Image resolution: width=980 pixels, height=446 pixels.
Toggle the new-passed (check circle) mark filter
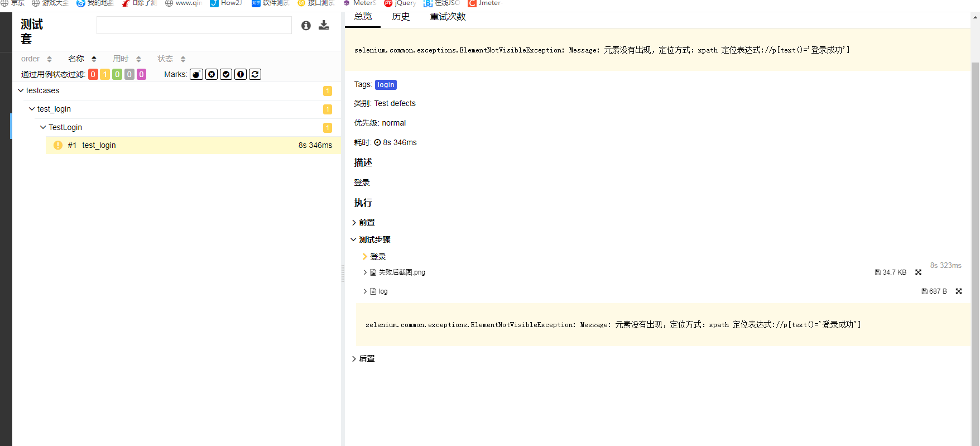[226, 74]
